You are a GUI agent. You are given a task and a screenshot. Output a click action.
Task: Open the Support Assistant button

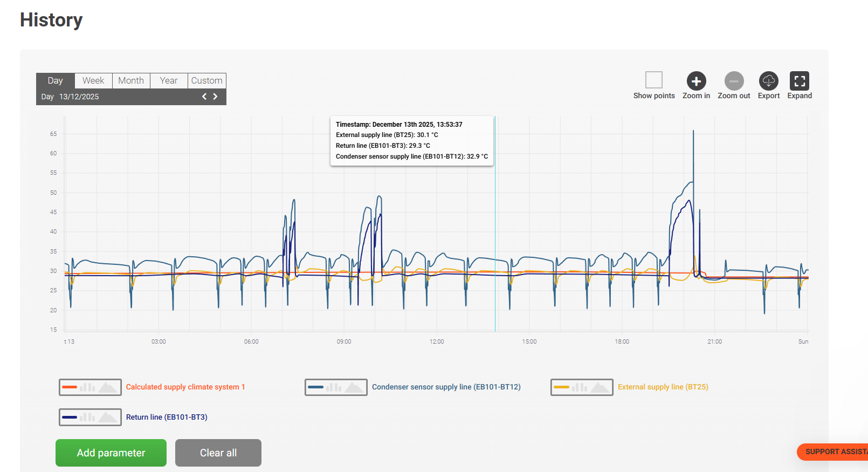(833, 452)
